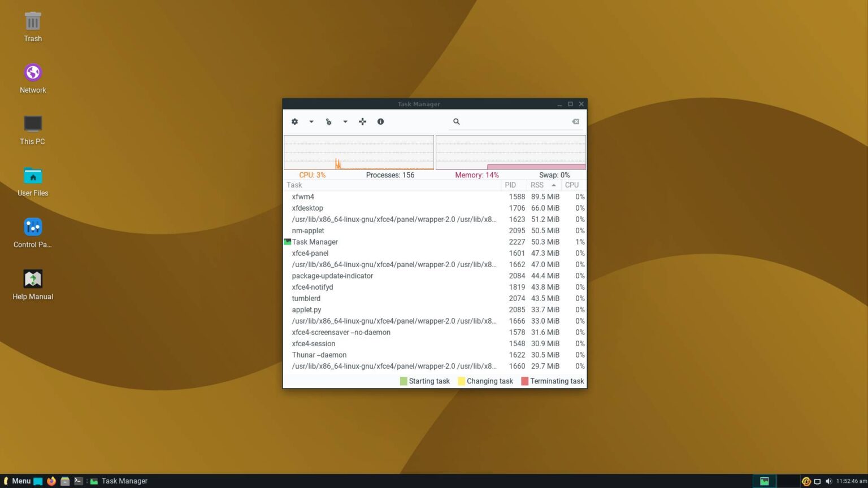
Task: Expand the dropdown arrow next to the gear icon
Action: (311, 121)
